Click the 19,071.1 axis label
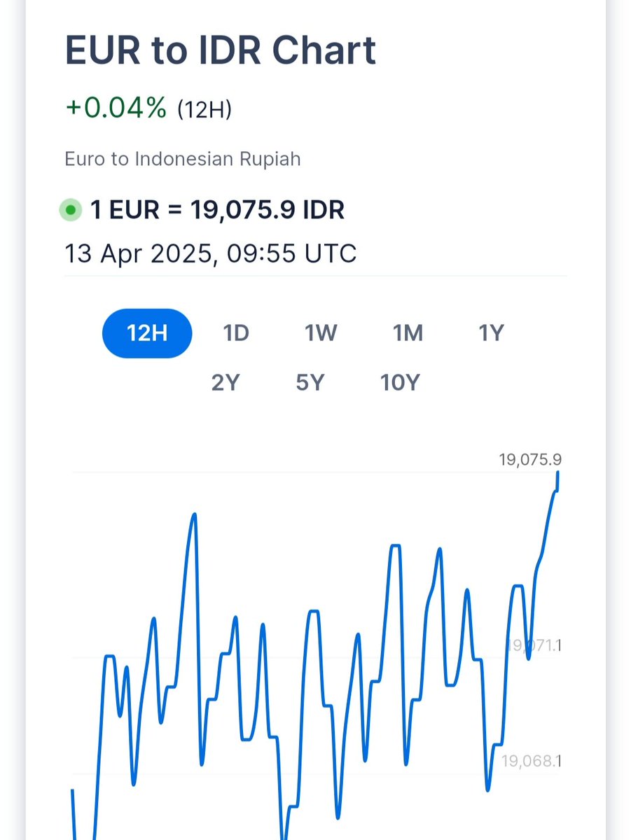This screenshot has width=631, height=840. 534,645
